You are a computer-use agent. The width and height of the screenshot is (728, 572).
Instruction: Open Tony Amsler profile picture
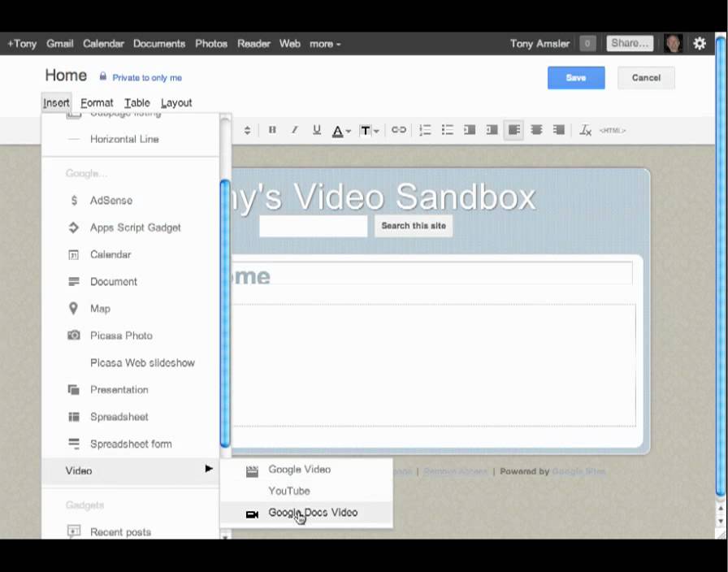point(674,43)
